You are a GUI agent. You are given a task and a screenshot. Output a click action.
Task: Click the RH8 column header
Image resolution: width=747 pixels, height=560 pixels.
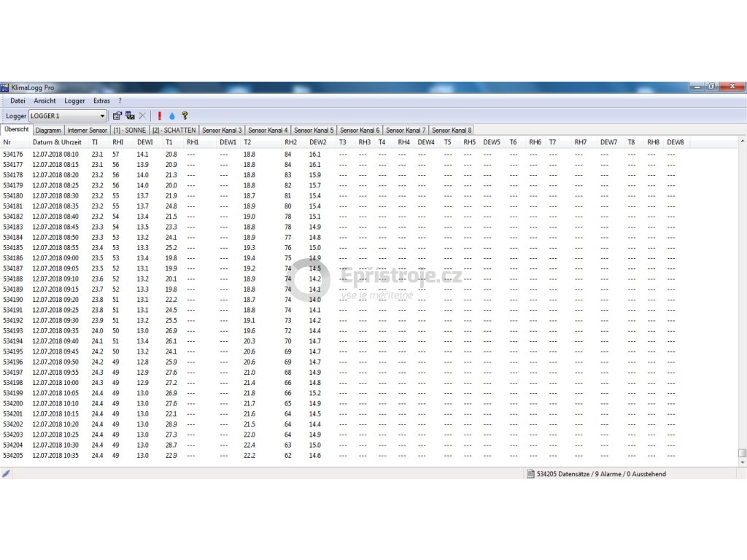coord(653,142)
